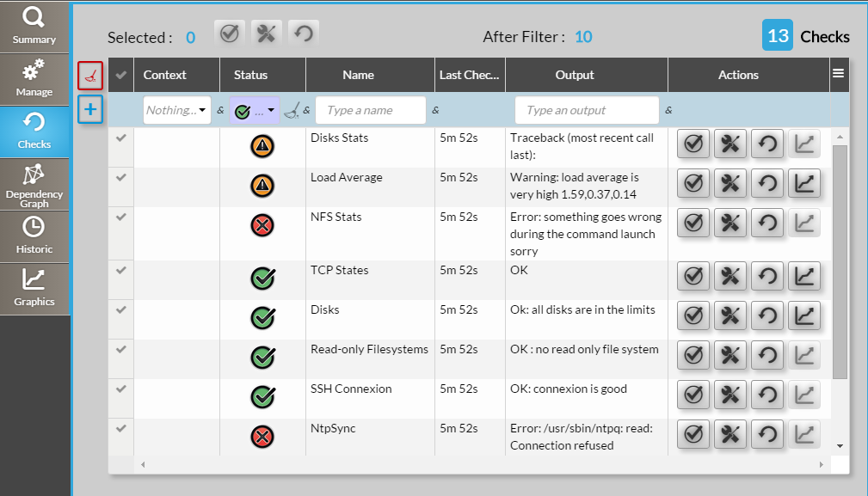Screen dimensions: 868x496
Task: Click the graph icon for Load Average
Action: [x=804, y=182]
